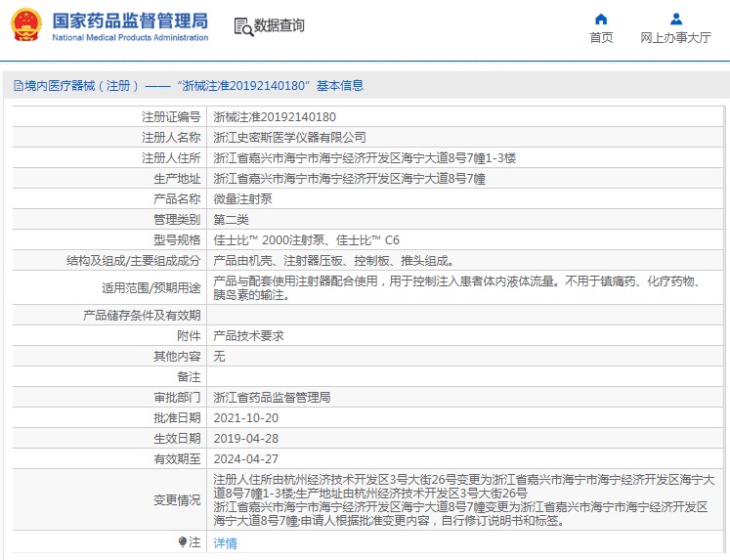Click the 其他内容 row label

tap(177, 356)
